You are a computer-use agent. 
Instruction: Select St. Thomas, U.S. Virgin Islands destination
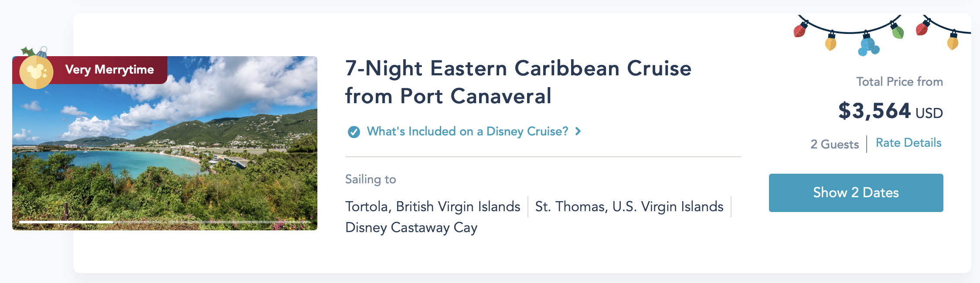tap(629, 206)
